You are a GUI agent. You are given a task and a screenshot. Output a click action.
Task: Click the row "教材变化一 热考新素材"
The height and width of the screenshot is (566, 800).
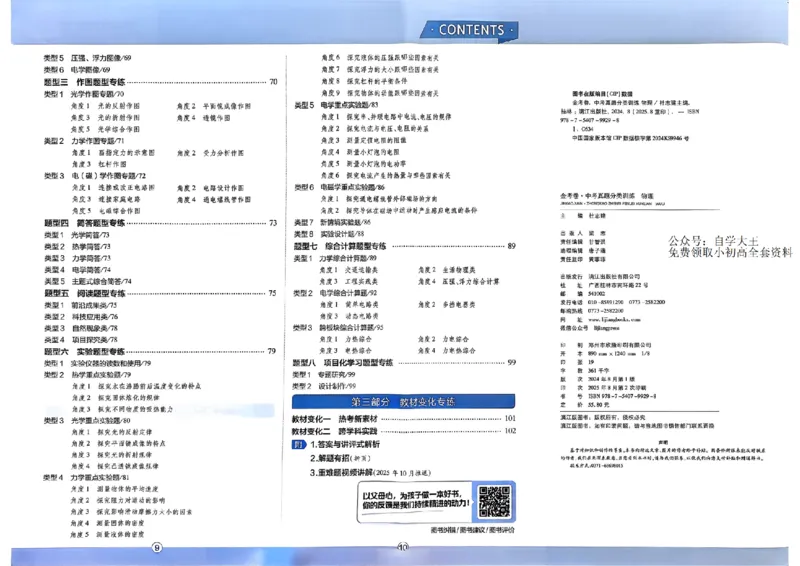tap(404, 419)
